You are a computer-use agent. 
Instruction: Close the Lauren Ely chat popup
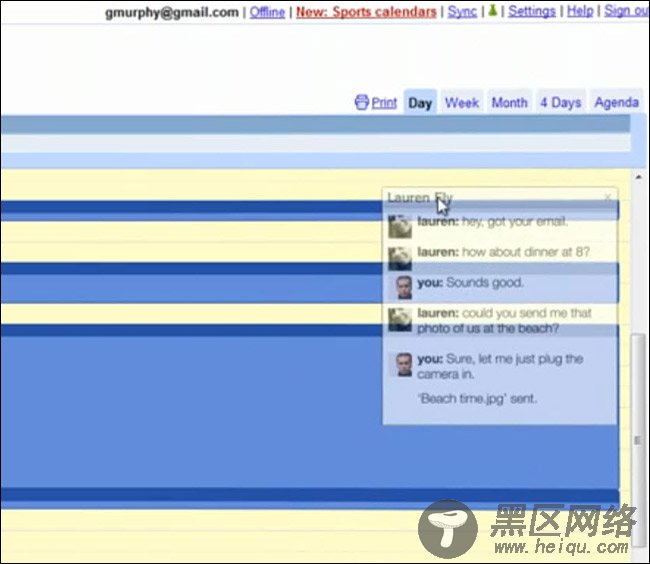[608, 197]
